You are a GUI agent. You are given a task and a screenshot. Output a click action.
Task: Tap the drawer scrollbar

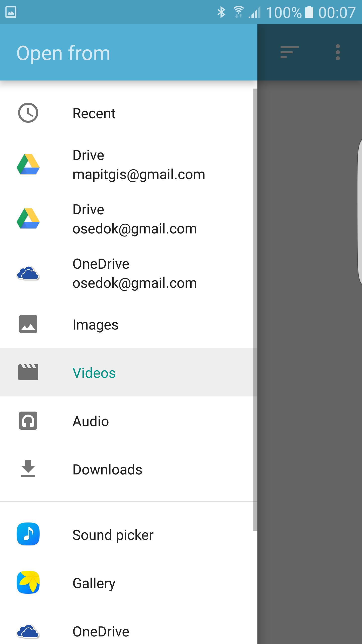tap(255, 310)
